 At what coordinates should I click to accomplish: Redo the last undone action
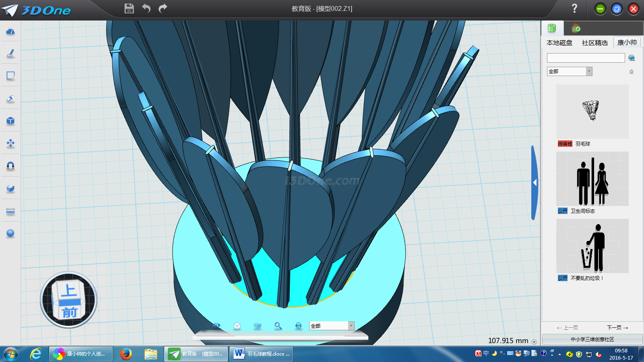[x=163, y=8]
